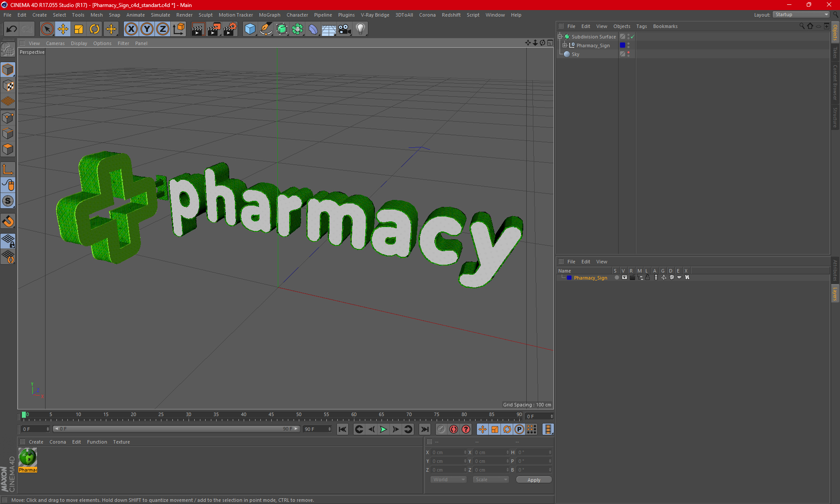Expand the Pharmacy_Sign object

point(565,45)
